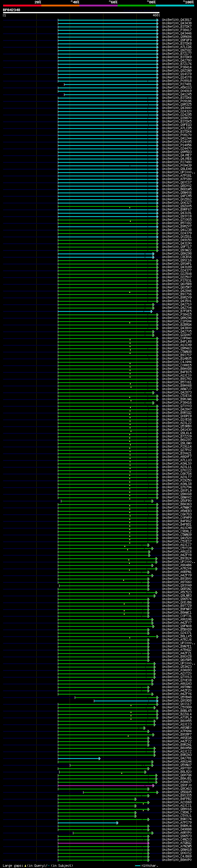Select hit UniRef100_P09439
This screenshot has height=868, width=197.
click(x=176, y=165)
